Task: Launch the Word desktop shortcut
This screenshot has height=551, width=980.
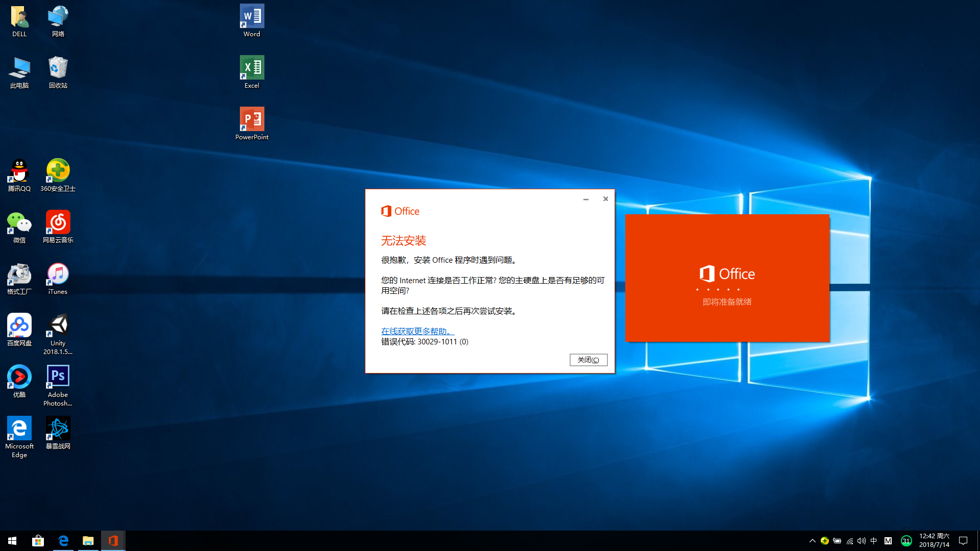Action: (x=252, y=21)
